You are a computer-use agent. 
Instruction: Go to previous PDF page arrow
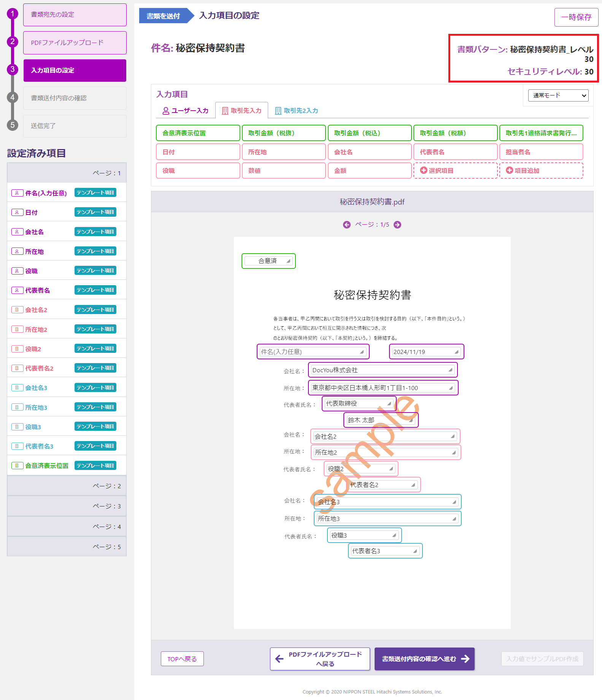point(346,225)
